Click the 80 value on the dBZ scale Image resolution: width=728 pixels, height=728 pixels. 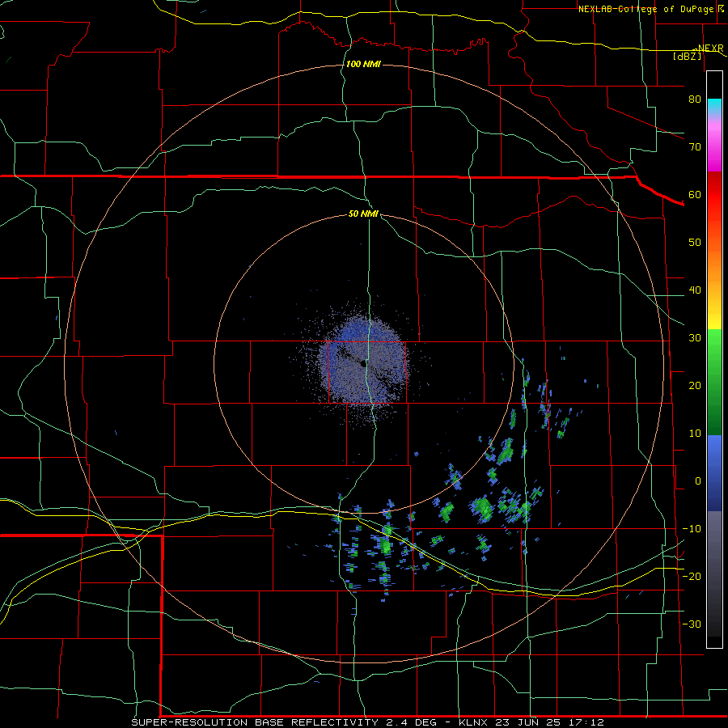click(695, 99)
